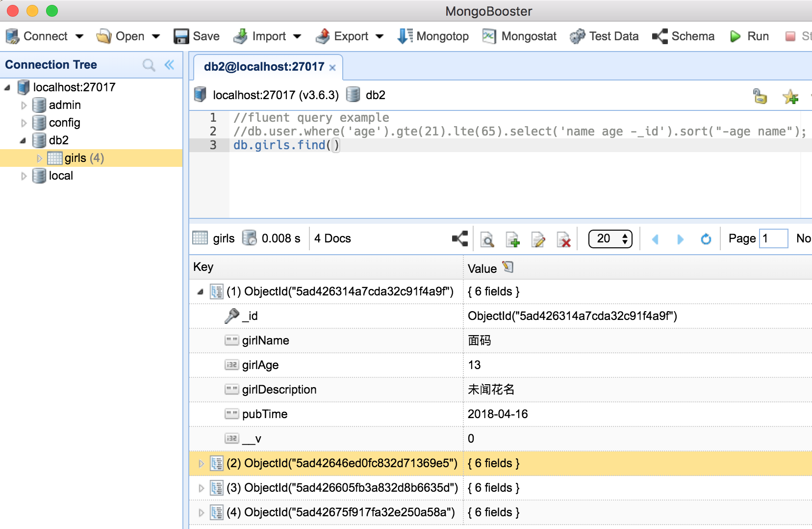Click the lock icon in the editor header
This screenshot has width=812, height=529.
(760, 96)
